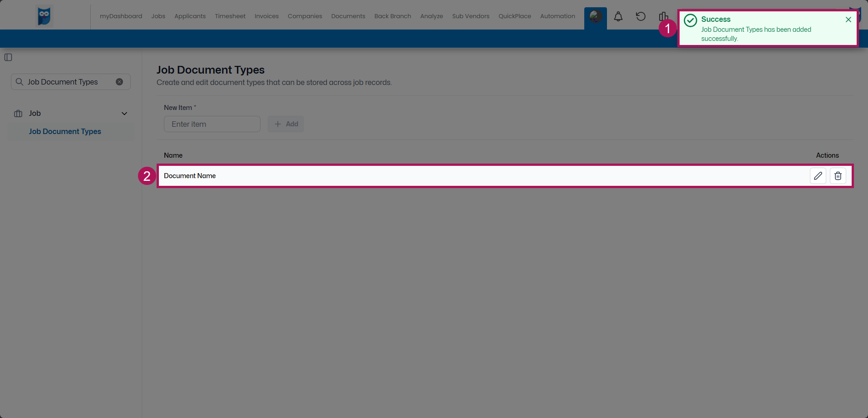Image resolution: width=868 pixels, height=418 pixels.
Task: Open the notifications bell icon
Action: [x=618, y=17]
